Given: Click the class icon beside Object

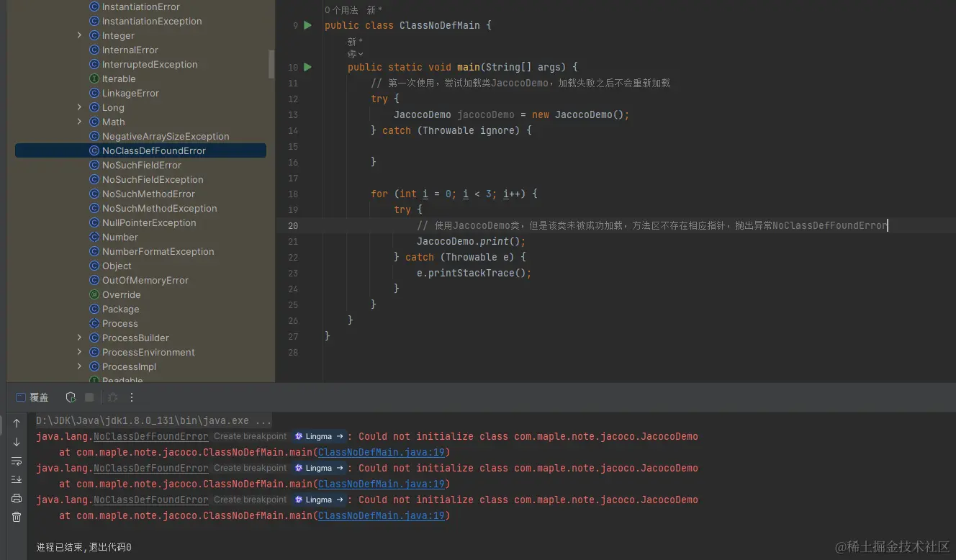Looking at the screenshot, I should coord(94,266).
